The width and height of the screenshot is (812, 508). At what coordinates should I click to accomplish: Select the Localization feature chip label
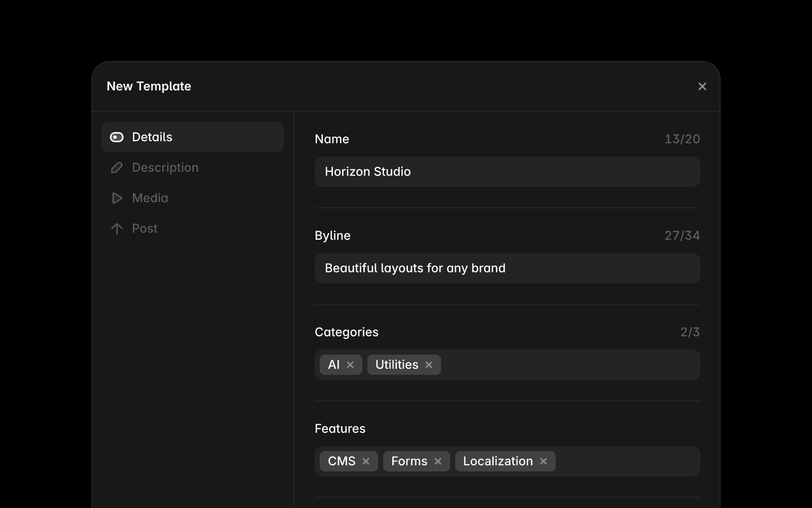click(x=498, y=461)
